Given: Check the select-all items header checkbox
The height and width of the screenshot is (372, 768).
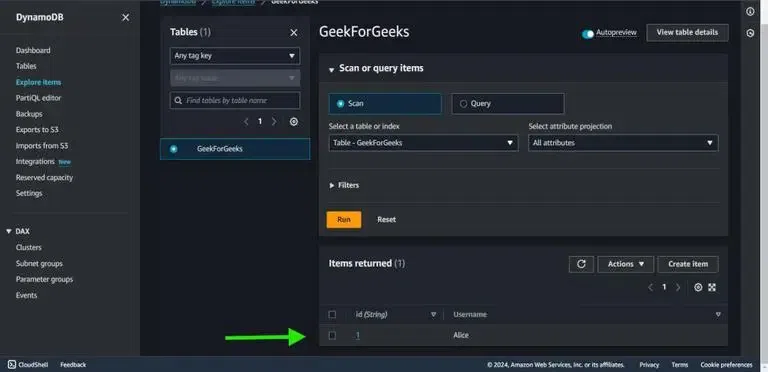Looking at the screenshot, I should (332, 314).
